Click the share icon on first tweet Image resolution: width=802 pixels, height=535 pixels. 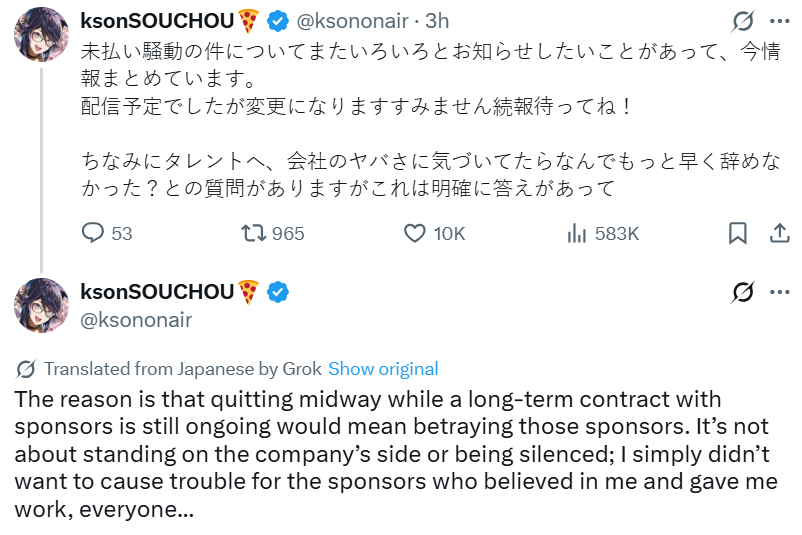(x=779, y=233)
